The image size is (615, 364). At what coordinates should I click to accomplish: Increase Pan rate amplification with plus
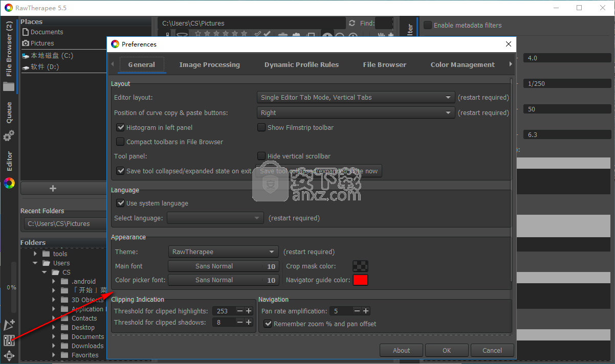366,311
